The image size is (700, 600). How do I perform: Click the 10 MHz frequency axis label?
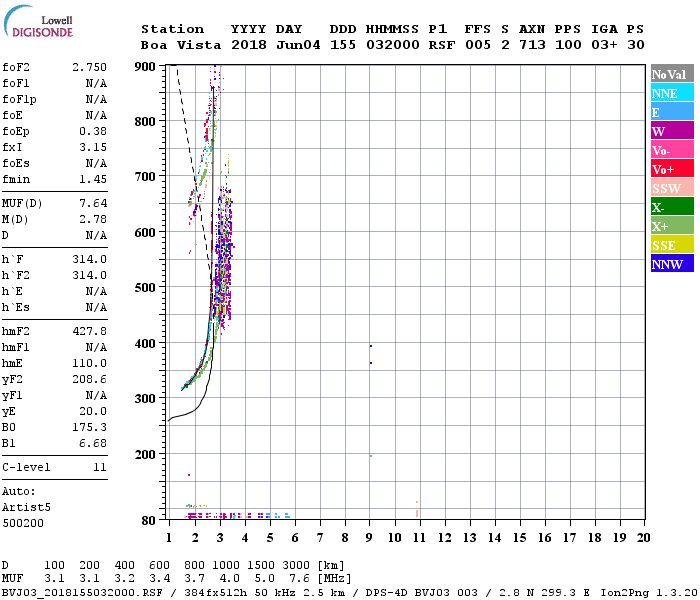(394, 538)
